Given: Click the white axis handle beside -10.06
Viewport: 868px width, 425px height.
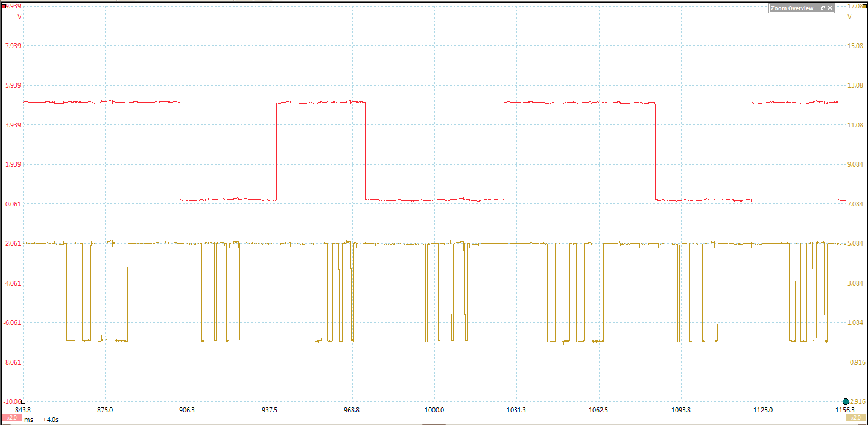Looking at the screenshot, I should point(23,401).
